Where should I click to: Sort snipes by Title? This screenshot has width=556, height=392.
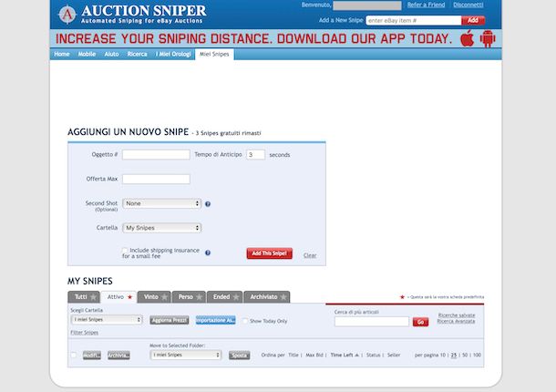click(293, 356)
